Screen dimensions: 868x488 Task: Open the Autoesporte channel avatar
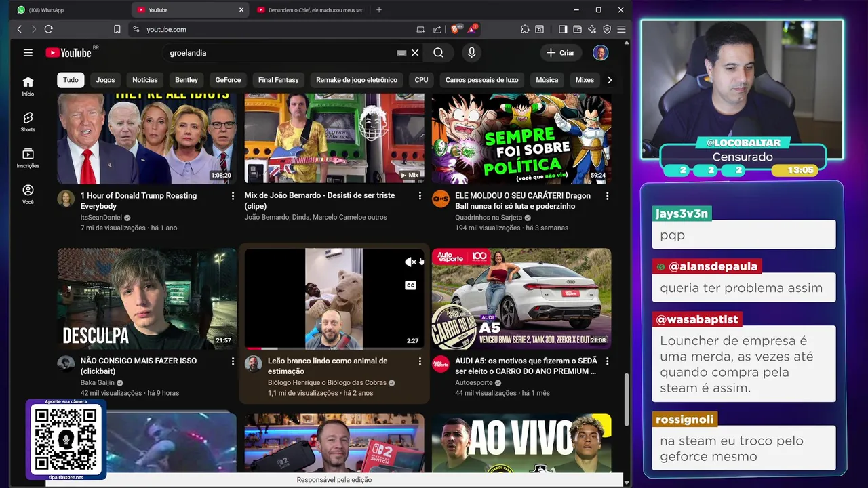(x=441, y=364)
